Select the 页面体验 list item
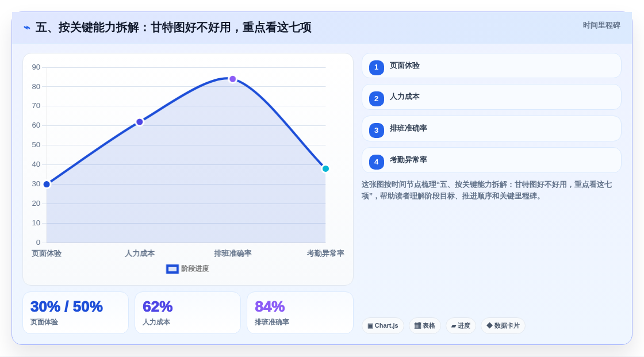 point(491,66)
